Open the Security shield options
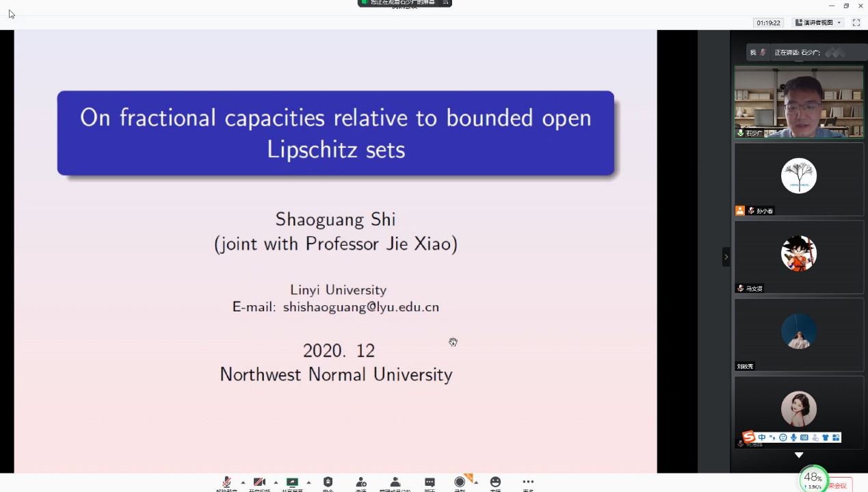This screenshot has width=868, height=492. click(x=328, y=482)
